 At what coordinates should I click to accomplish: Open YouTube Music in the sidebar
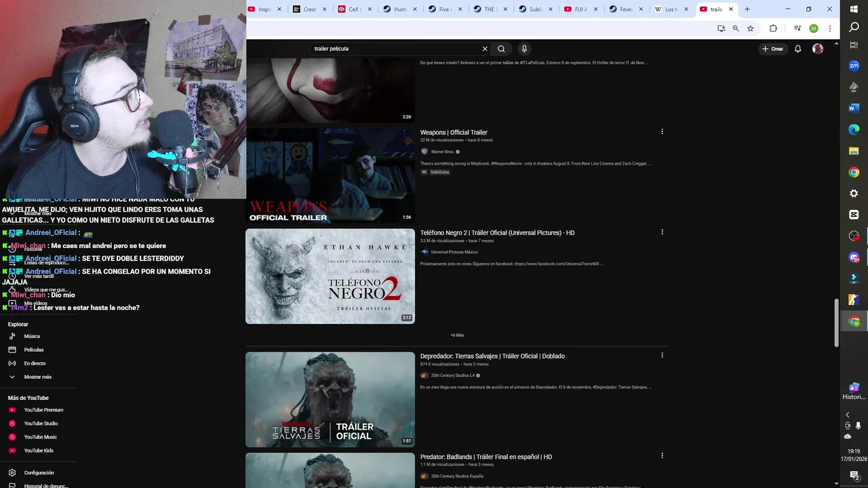click(x=38, y=437)
